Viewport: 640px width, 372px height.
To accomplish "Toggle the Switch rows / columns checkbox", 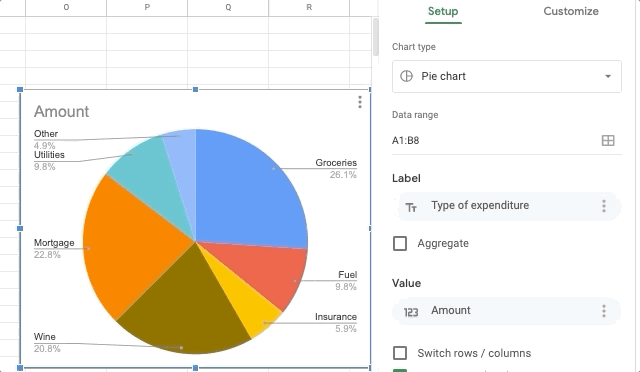I will pos(400,353).
